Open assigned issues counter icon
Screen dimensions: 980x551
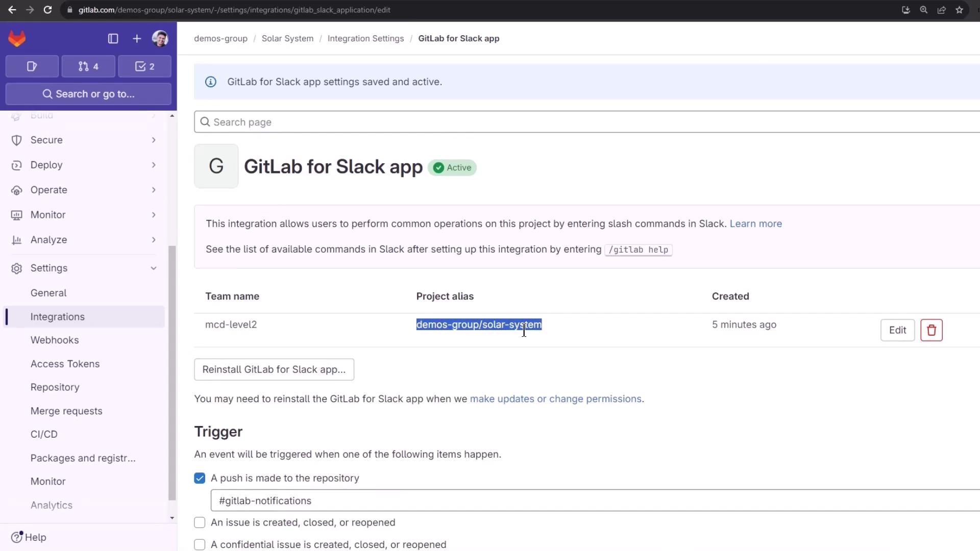point(32,66)
